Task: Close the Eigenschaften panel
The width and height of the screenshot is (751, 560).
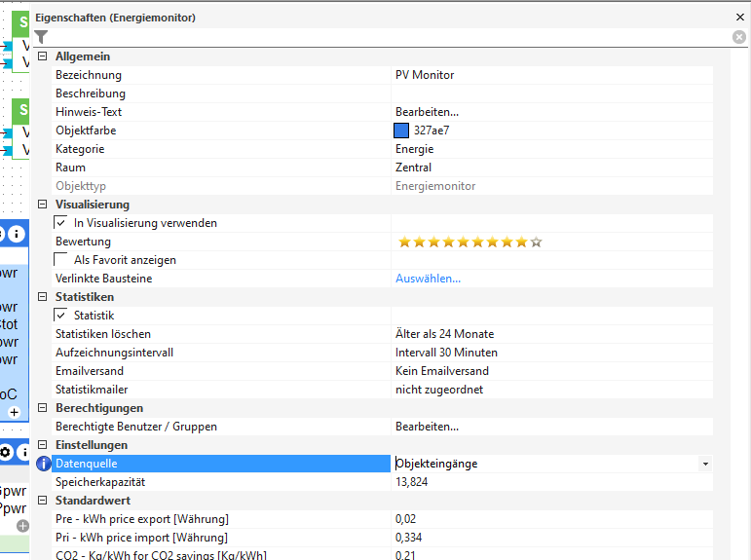Action: coord(739,18)
